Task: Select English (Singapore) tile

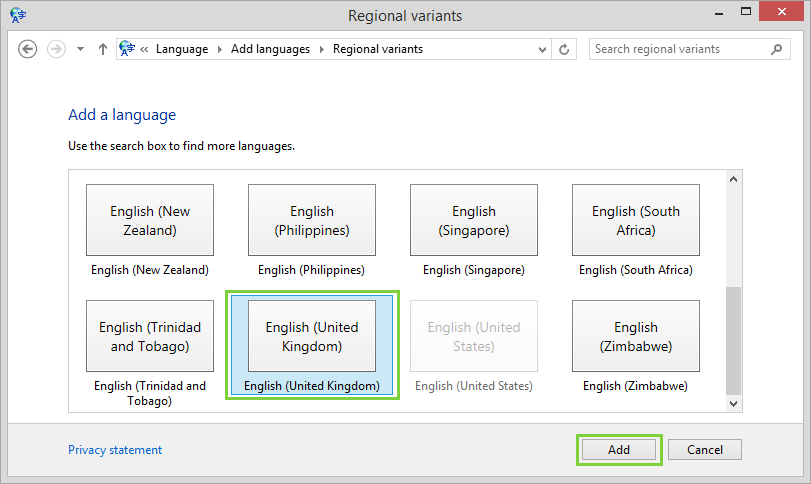Action: (473, 220)
